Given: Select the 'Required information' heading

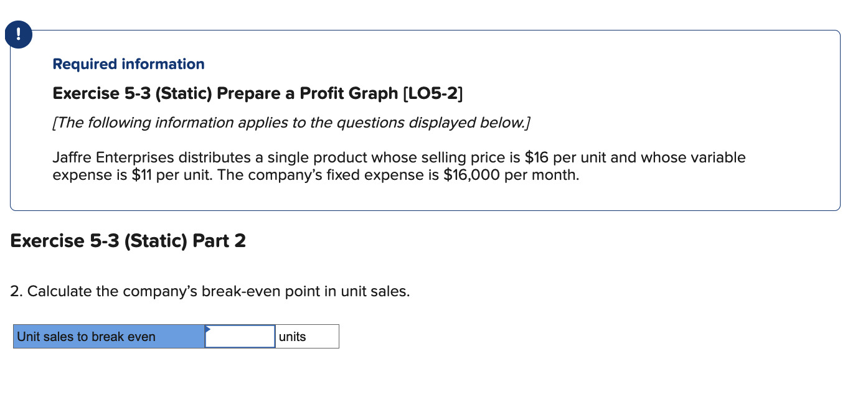Looking at the screenshot, I should (x=128, y=63).
